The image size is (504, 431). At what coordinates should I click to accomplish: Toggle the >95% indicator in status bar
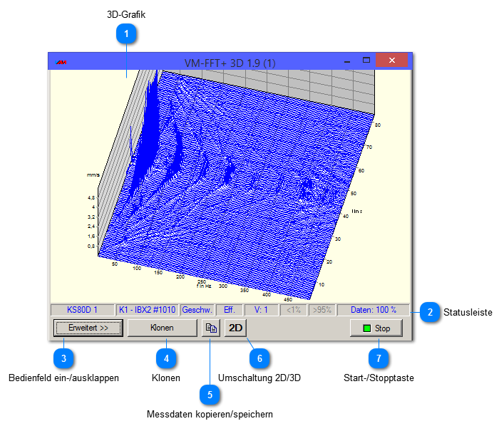click(x=322, y=310)
